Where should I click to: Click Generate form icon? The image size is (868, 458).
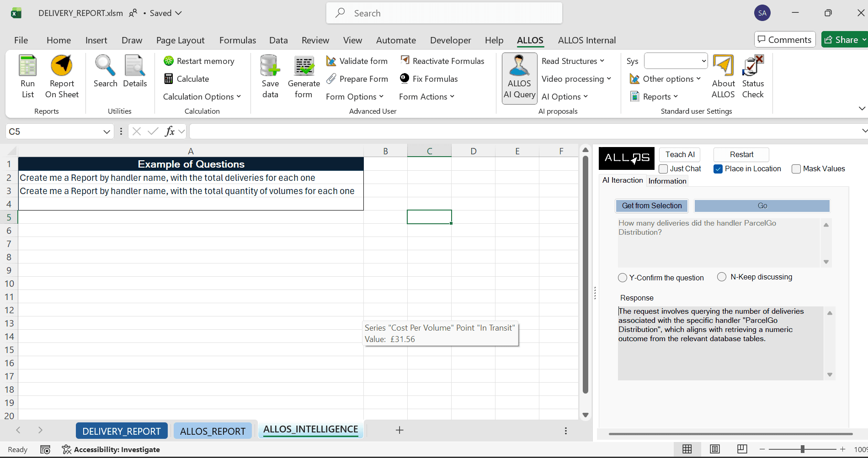click(304, 66)
